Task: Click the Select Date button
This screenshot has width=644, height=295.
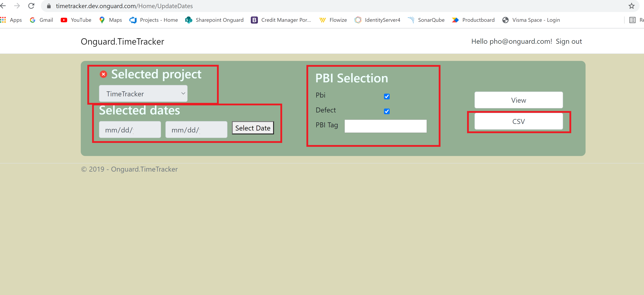Action: (253, 128)
